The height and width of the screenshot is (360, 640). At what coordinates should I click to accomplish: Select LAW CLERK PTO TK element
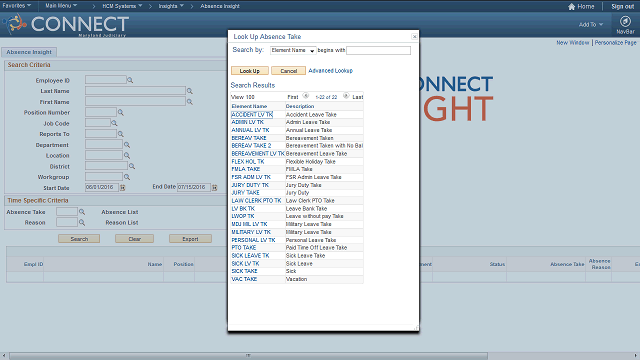[x=256, y=201]
